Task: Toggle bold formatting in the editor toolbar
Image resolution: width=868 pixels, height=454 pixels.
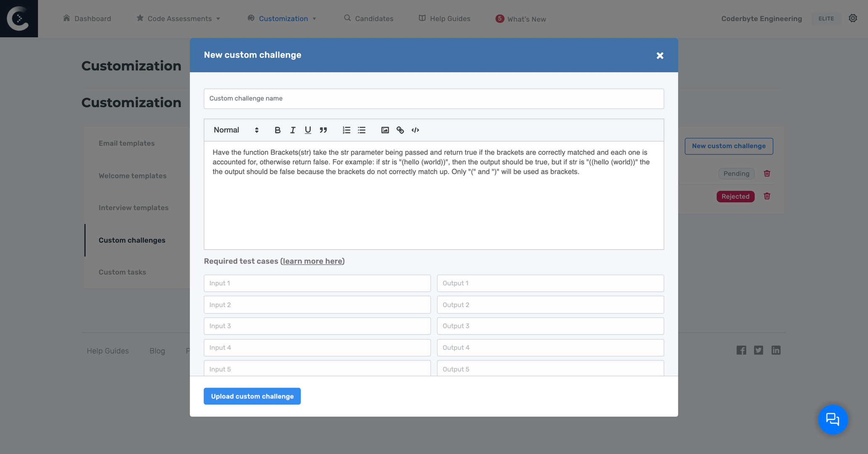Action: pos(278,130)
